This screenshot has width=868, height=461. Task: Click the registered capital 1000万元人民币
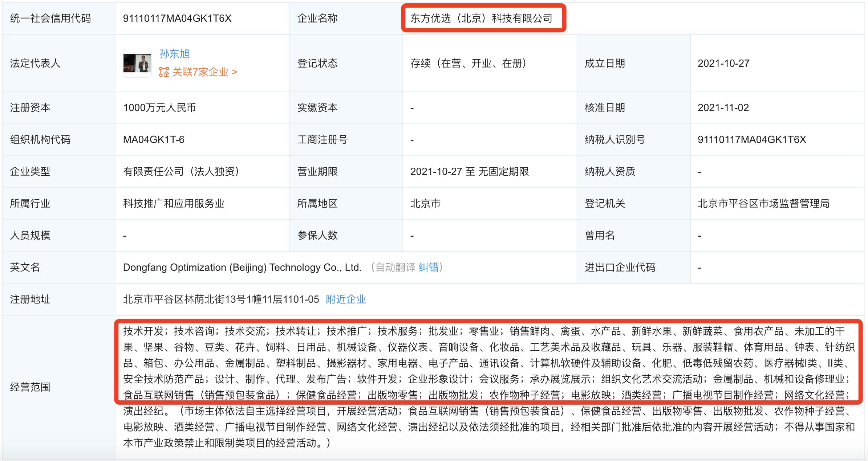(159, 108)
